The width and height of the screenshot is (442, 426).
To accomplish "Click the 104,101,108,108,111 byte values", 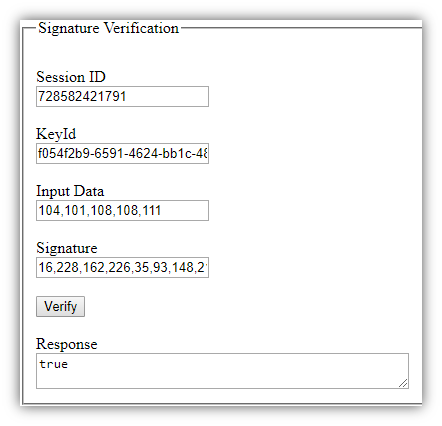I will (x=100, y=210).
